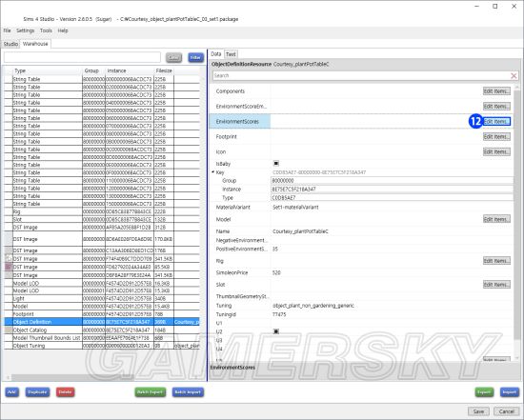Click the blue Filter button
Image resolution: width=524 pixels, height=420 pixels.
click(x=195, y=57)
